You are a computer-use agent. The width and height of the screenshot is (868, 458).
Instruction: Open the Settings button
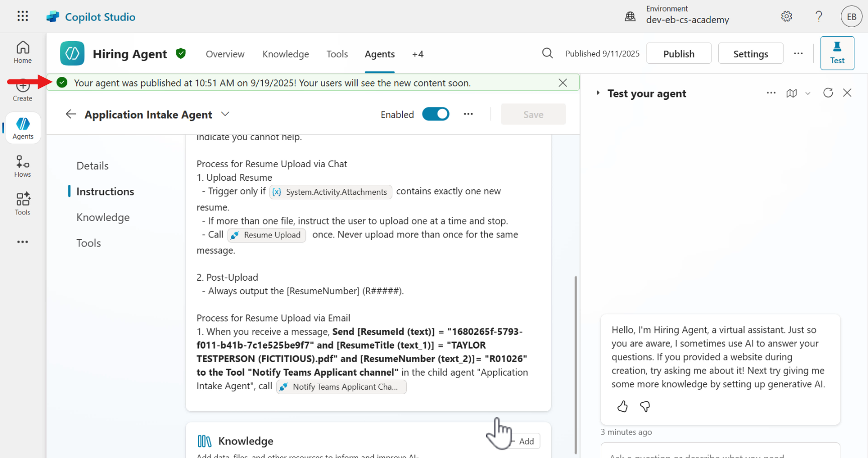pos(750,54)
